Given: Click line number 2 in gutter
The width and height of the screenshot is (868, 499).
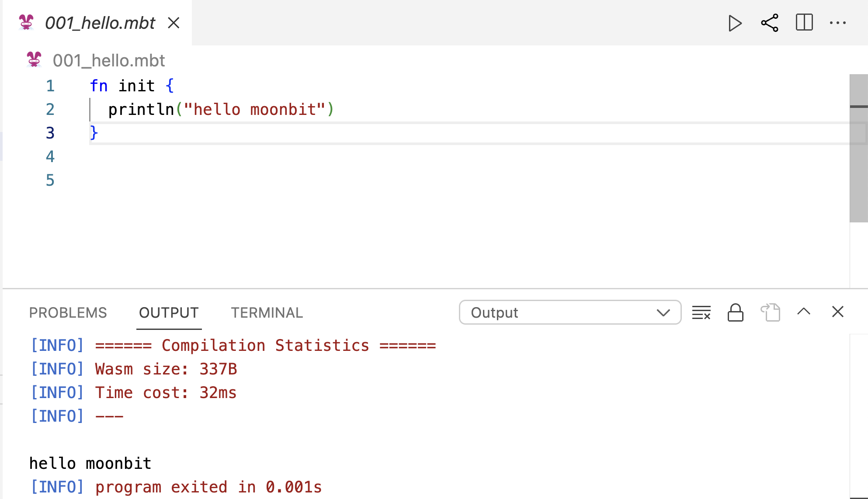Looking at the screenshot, I should pos(50,109).
